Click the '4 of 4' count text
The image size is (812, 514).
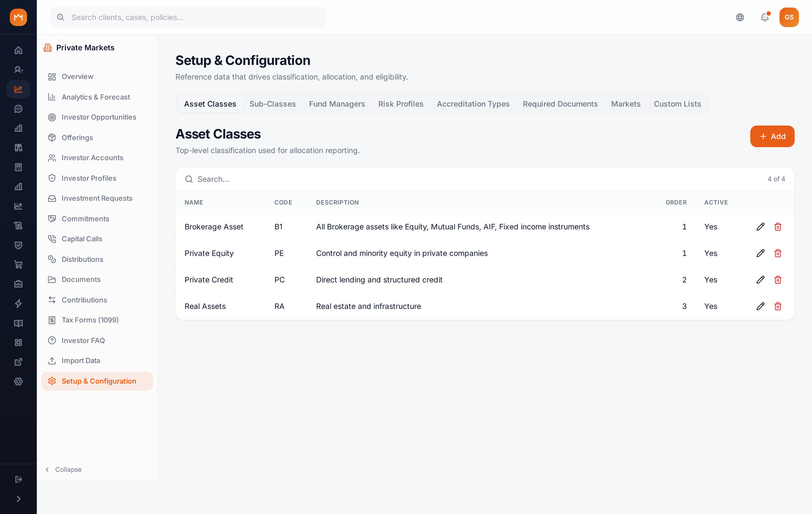coord(776,179)
